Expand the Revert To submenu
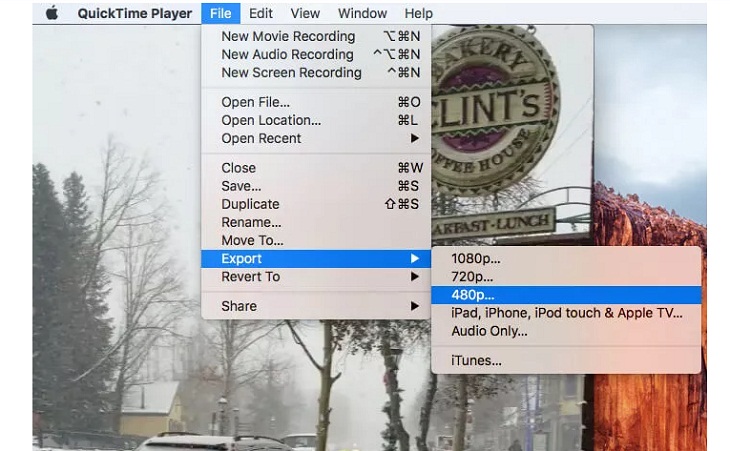730x451 pixels. 316,276
